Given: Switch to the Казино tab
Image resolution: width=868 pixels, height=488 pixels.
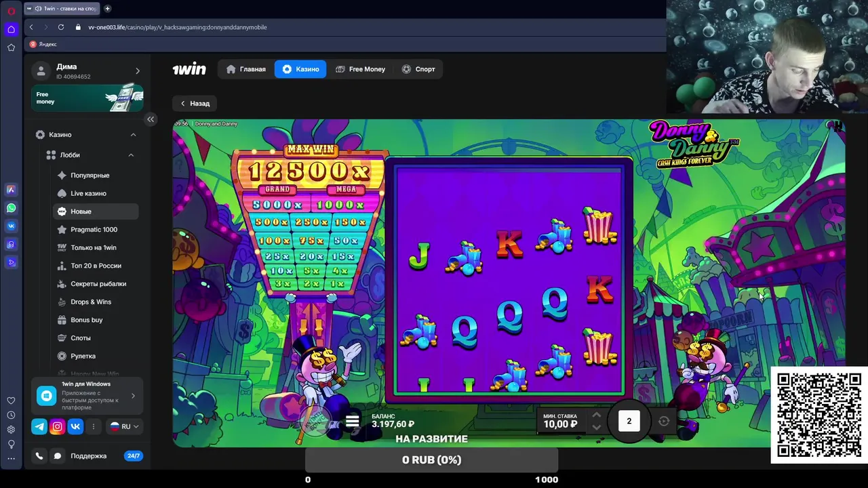Looking at the screenshot, I should tap(300, 69).
